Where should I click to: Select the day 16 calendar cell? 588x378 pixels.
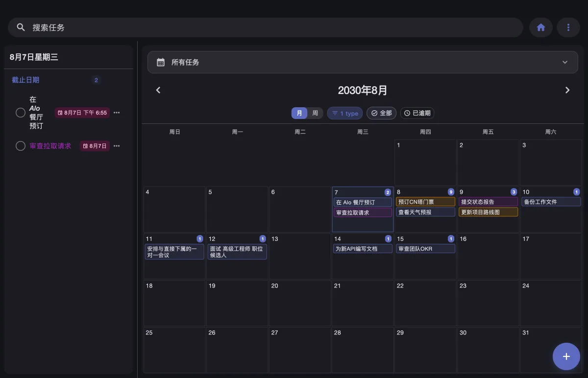point(488,257)
